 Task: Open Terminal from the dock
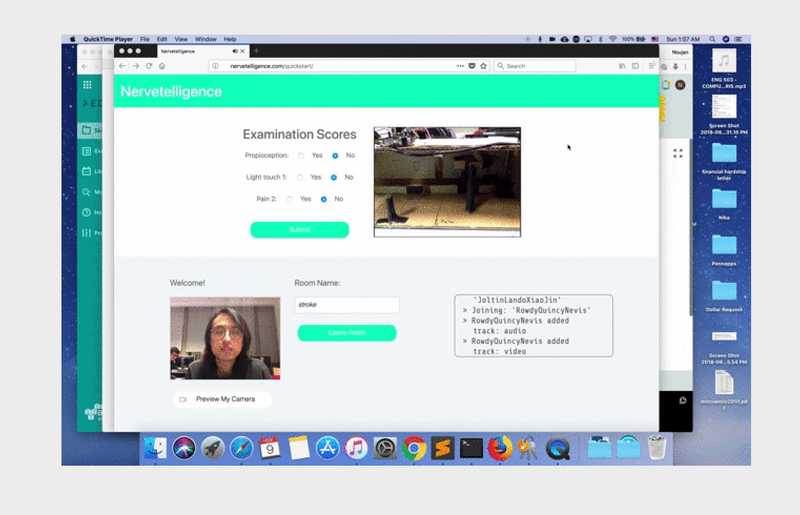pos(471,449)
